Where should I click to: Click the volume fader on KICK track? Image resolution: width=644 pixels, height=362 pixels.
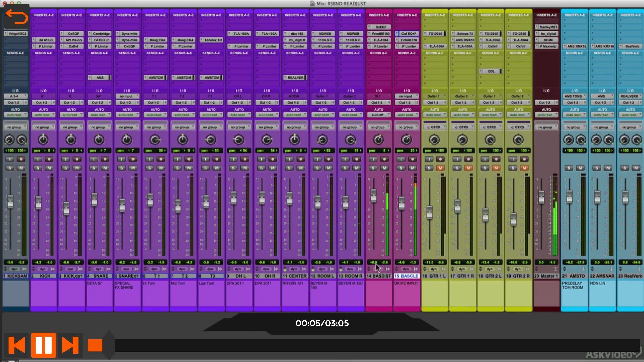[38, 203]
